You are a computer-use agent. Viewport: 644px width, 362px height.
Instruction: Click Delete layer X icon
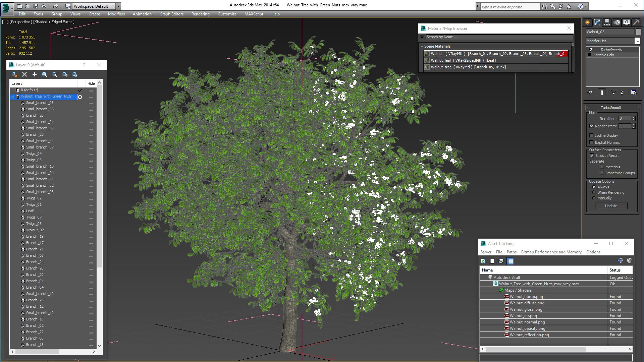[24, 74]
